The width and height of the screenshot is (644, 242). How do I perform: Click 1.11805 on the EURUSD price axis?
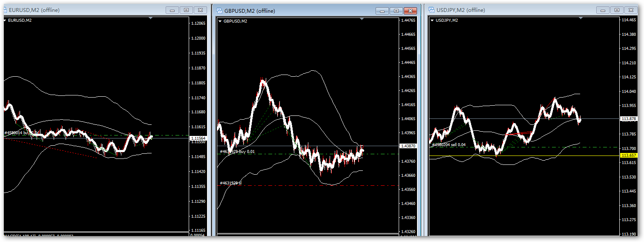coord(198,83)
